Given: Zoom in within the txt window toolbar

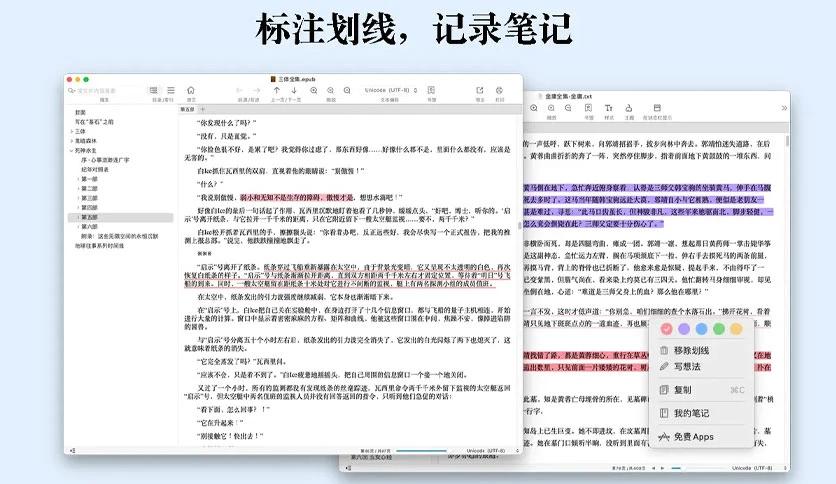Looking at the screenshot, I should 534,108.
